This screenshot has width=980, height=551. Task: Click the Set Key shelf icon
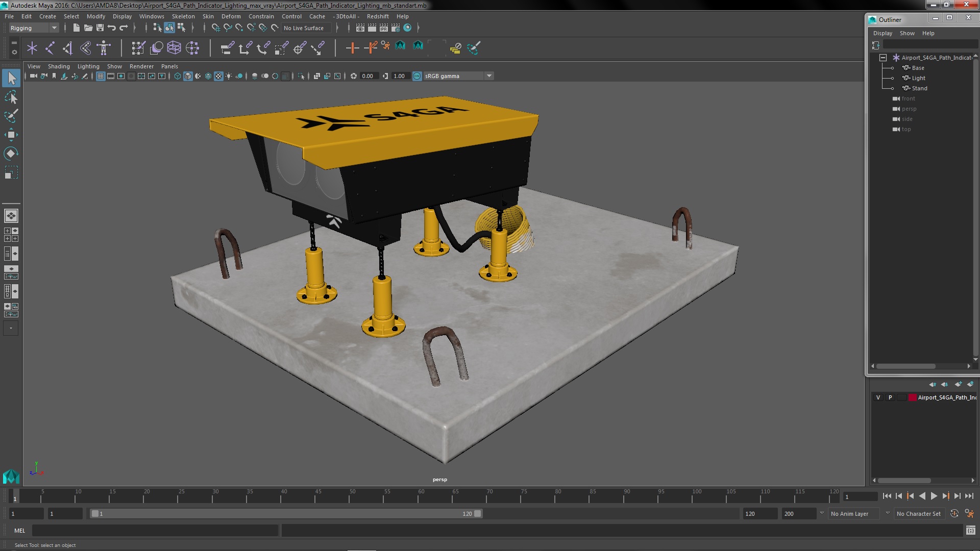[352, 48]
